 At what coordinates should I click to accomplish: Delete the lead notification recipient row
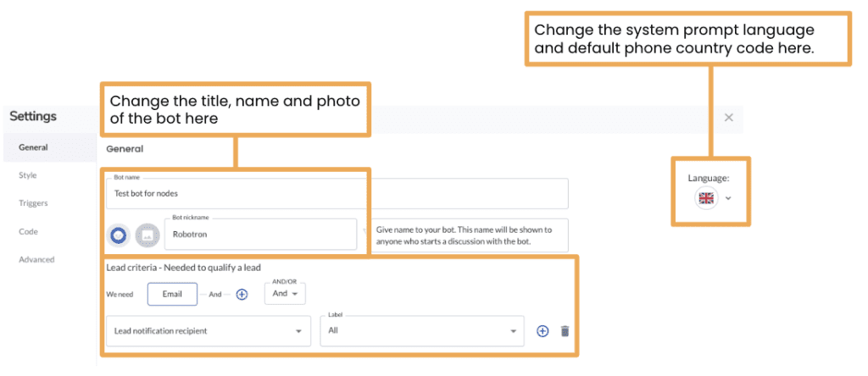coord(565,331)
